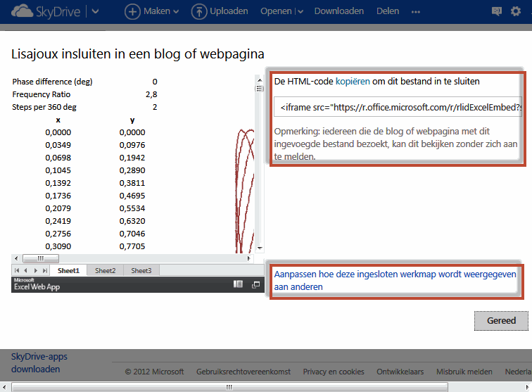Click the iframe HTML code field

point(398,107)
